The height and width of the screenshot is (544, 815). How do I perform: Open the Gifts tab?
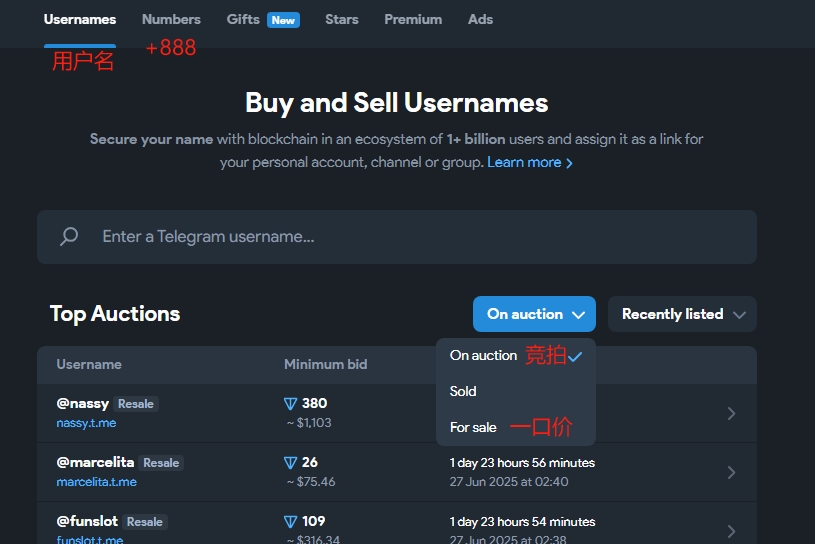[243, 20]
